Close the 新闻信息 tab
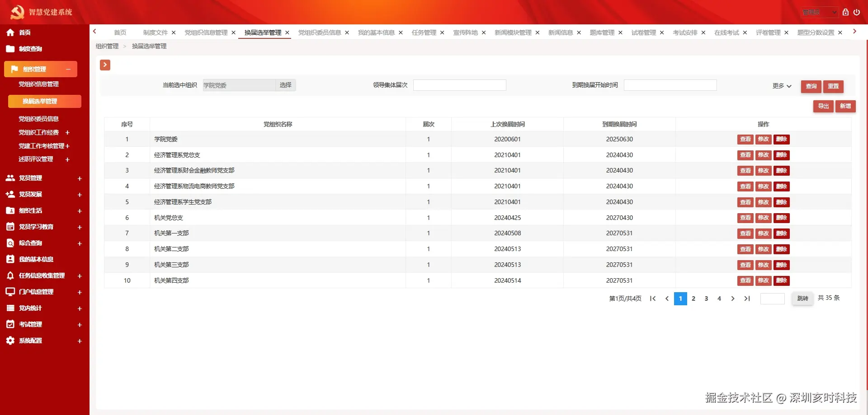Viewport: 868px width, 415px height. [579, 33]
